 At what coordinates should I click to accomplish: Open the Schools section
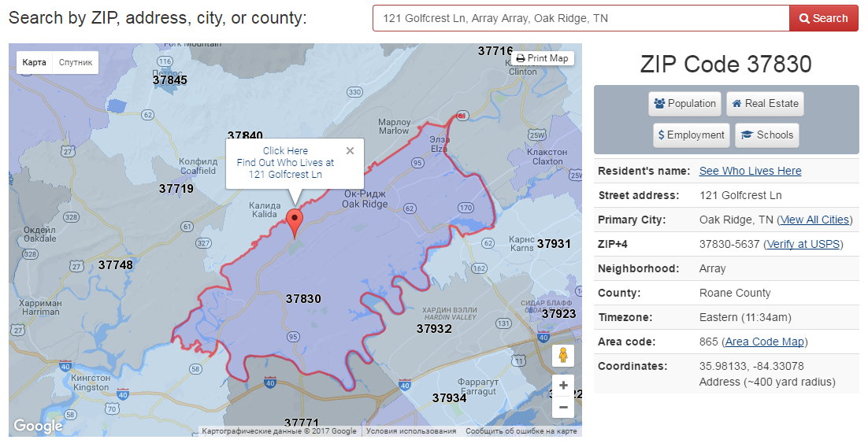(766, 135)
